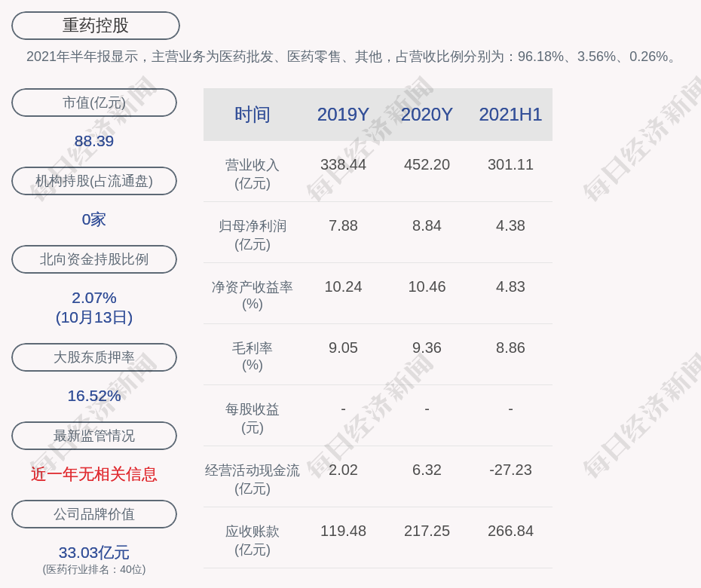The image size is (701, 588).
Task: Select the 北向资金持股比例 pill
Action: coord(94,259)
